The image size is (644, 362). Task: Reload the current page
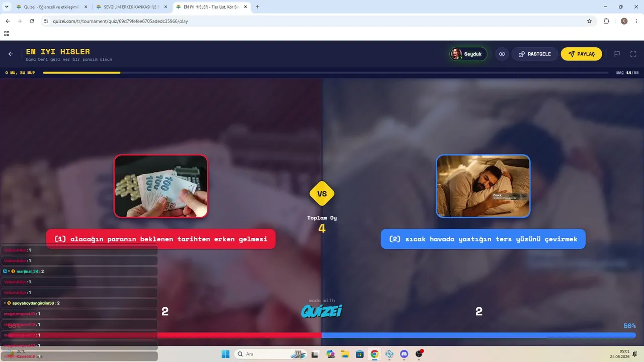coord(32,21)
